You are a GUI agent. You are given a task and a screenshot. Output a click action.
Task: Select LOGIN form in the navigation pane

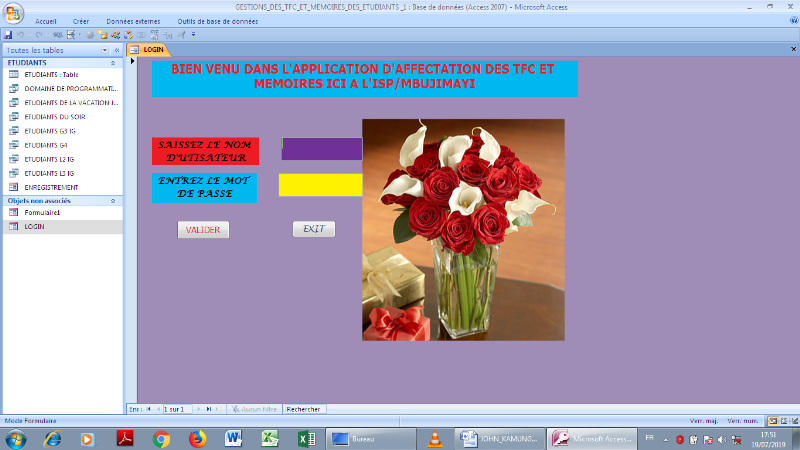tap(63, 227)
